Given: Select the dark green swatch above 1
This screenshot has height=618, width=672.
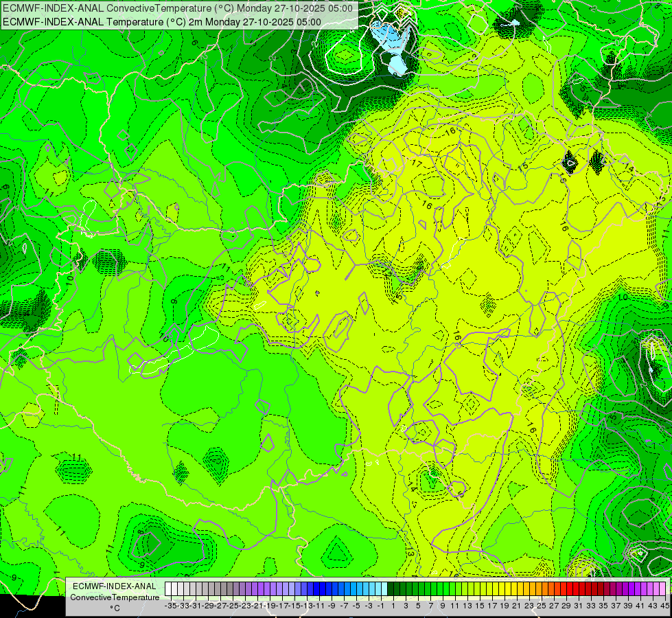Looking at the screenshot, I should [x=391, y=588].
